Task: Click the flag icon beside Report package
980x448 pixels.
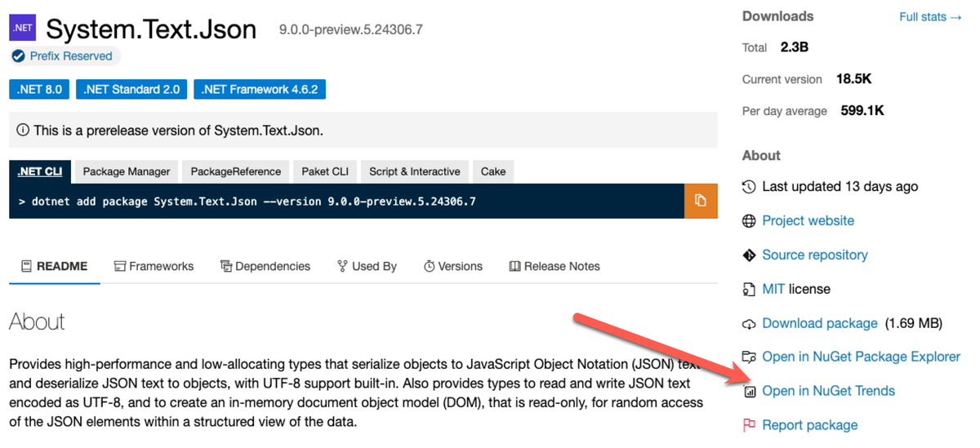Action: coord(749,425)
